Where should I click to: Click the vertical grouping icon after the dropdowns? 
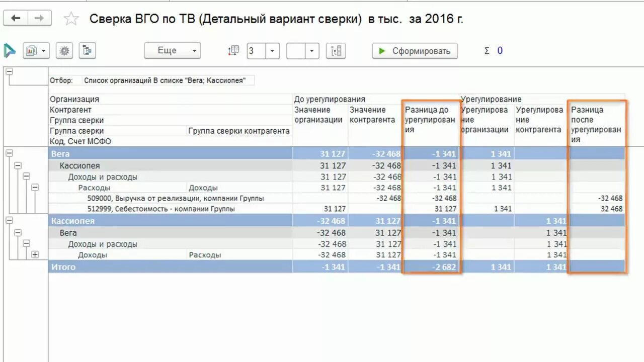pos(335,50)
